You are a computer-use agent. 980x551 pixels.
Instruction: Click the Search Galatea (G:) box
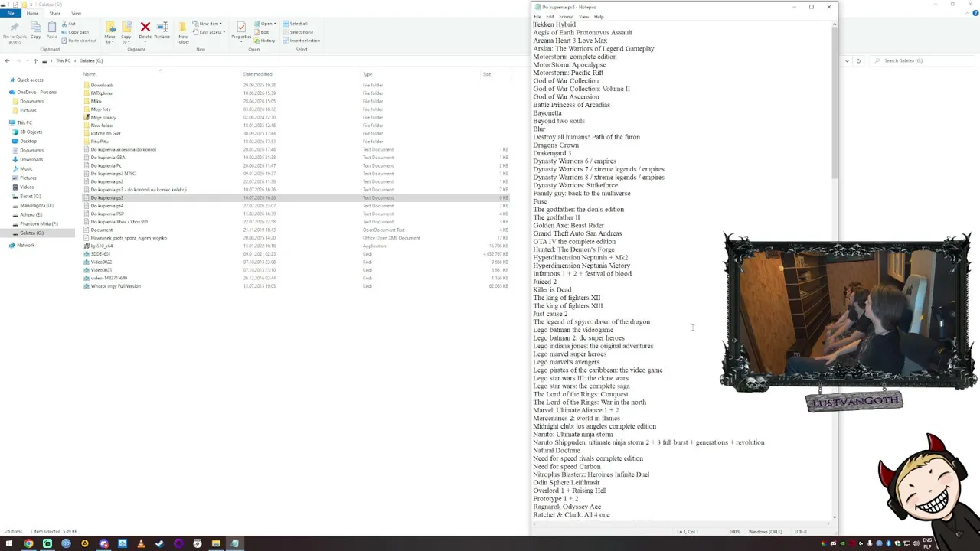tap(923, 60)
